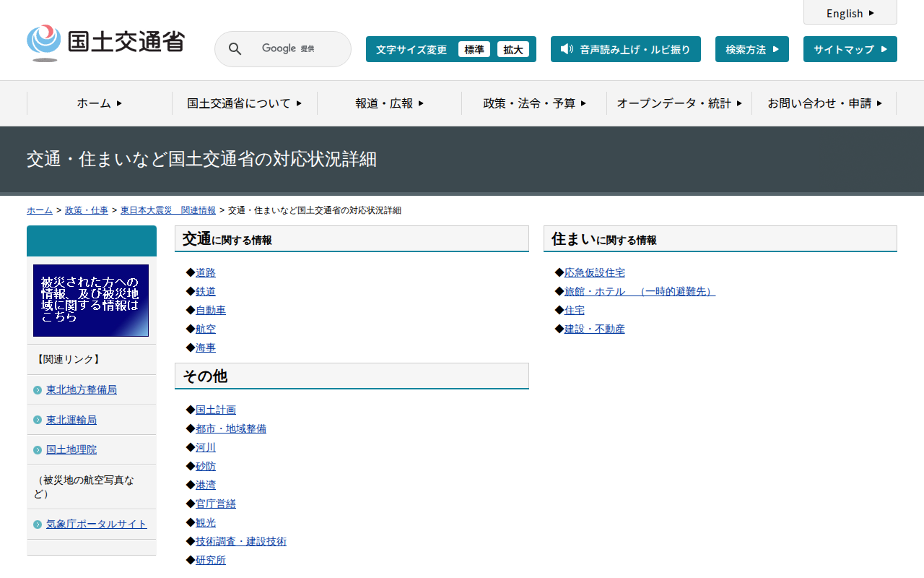Click bullet icon beside 東北地方整備局

pos(38,390)
